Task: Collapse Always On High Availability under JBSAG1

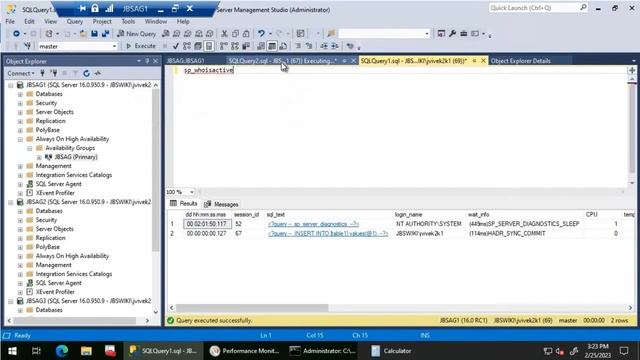Action: pos(20,139)
